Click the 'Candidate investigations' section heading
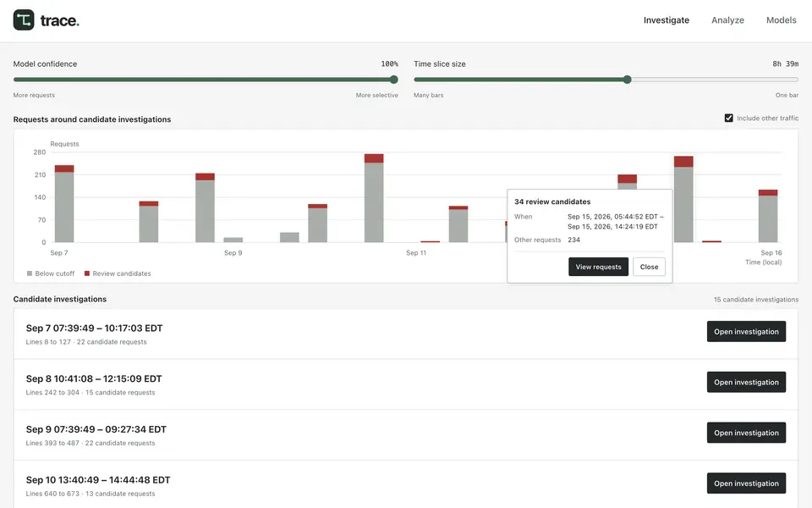 [60, 299]
